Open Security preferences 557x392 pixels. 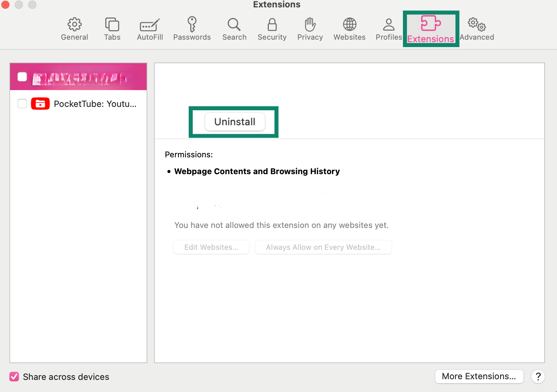click(272, 29)
